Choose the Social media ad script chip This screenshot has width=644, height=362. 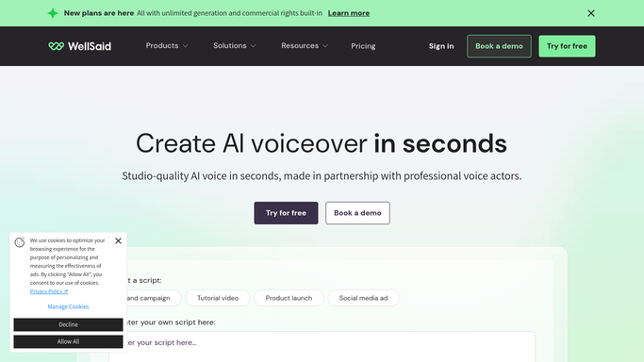(363, 298)
